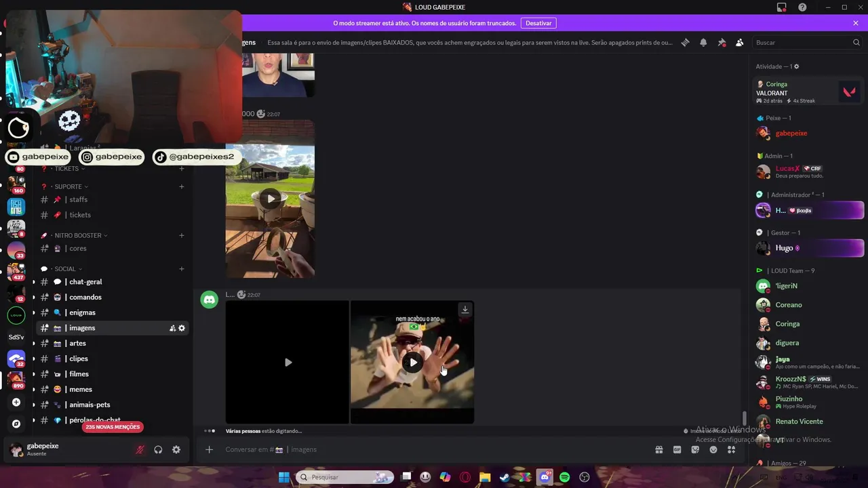Open Windows Start menu on taskbar

pyautogui.click(x=284, y=477)
